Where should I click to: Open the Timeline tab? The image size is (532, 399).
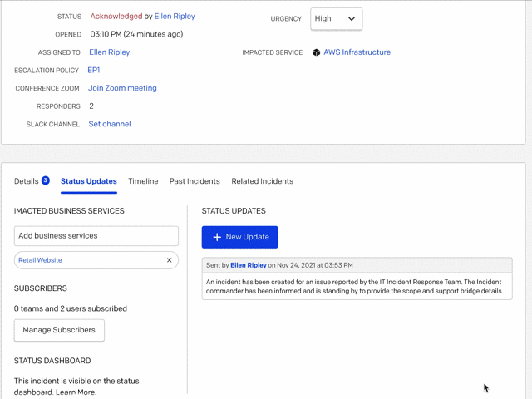click(143, 181)
